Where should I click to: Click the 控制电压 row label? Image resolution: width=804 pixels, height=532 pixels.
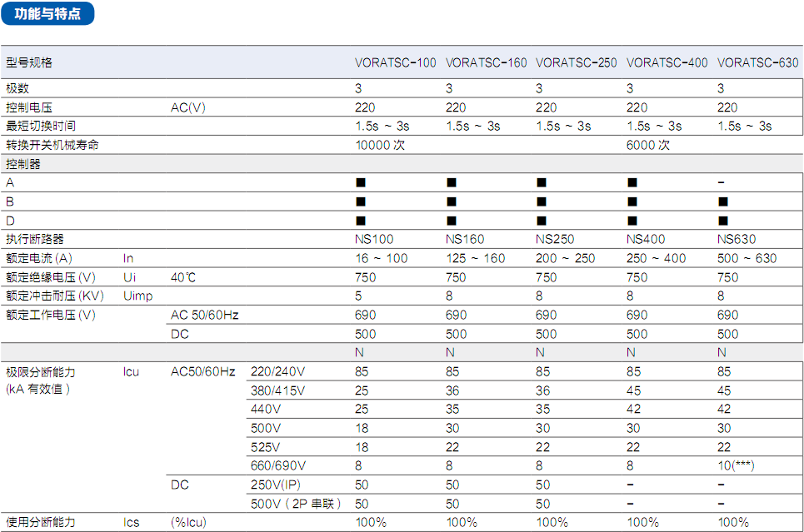tap(29, 107)
